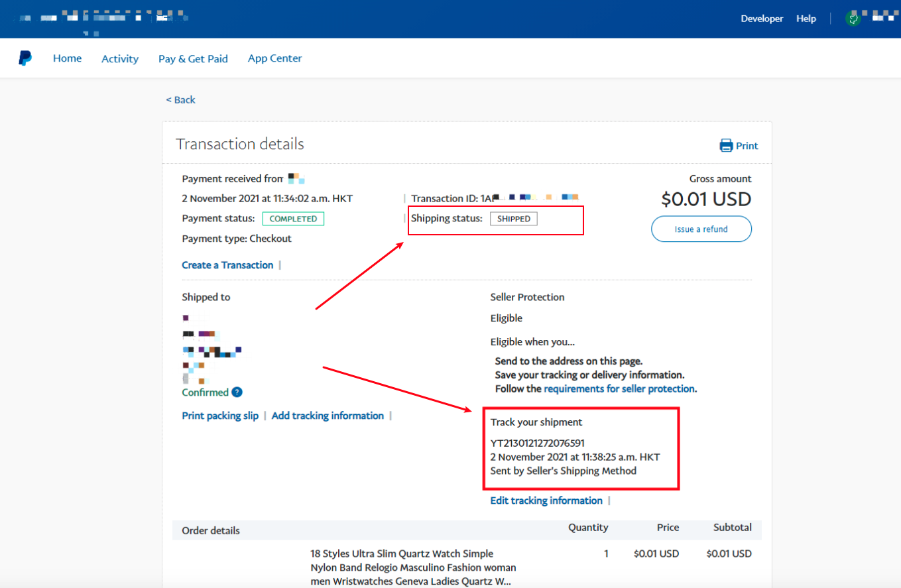Click the Transaction details heading
Viewport: 901px width, 588px height.
240,144
